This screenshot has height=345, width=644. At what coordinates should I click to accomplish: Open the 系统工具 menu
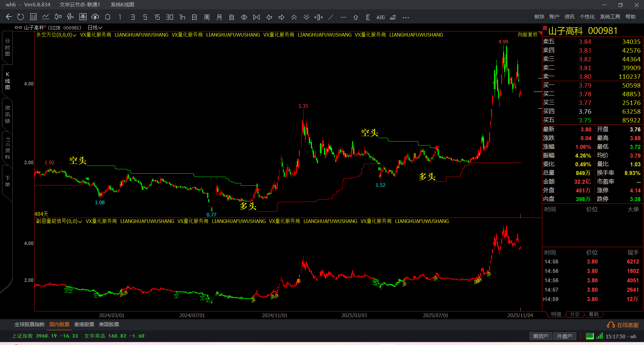coord(610,17)
